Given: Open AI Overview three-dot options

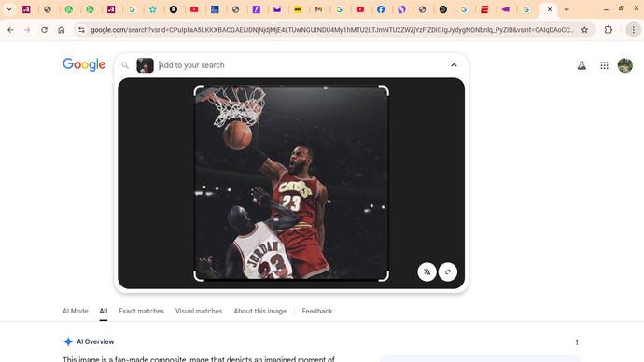Looking at the screenshot, I should pos(577,341).
